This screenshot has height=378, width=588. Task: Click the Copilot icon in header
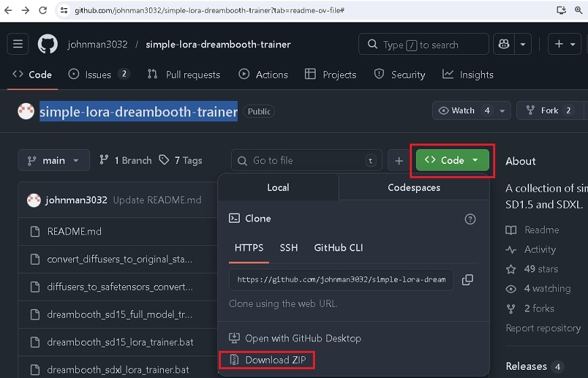504,45
